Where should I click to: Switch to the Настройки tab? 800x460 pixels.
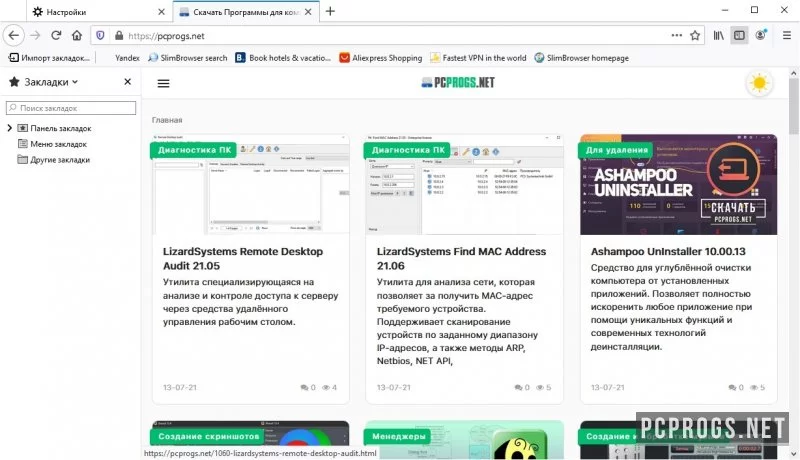pyautogui.click(x=98, y=12)
